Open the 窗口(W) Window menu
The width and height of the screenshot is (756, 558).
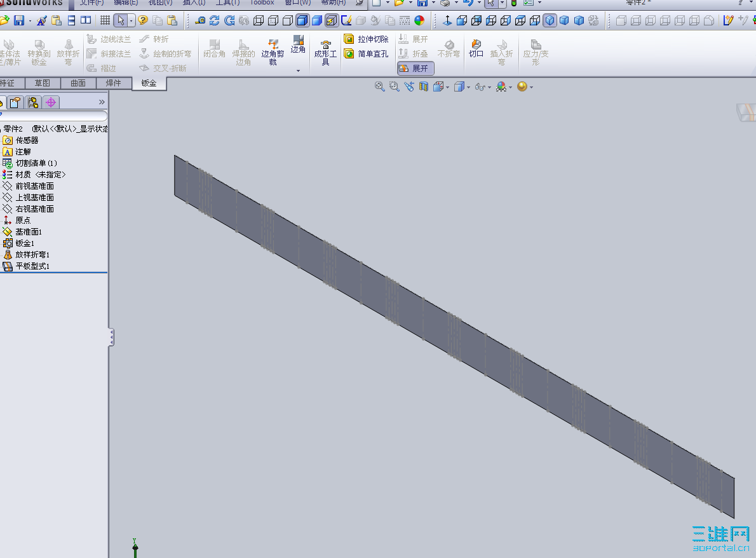(x=297, y=3)
